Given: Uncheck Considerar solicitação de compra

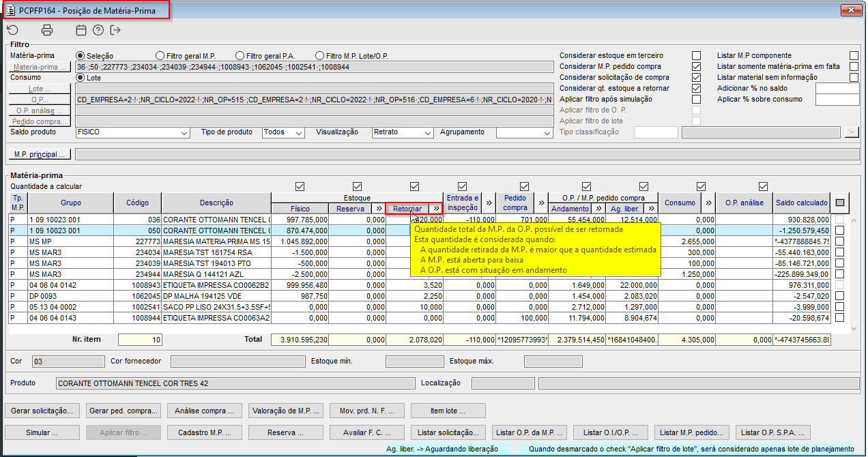Looking at the screenshot, I should pyautogui.click(x=696, y=78).
